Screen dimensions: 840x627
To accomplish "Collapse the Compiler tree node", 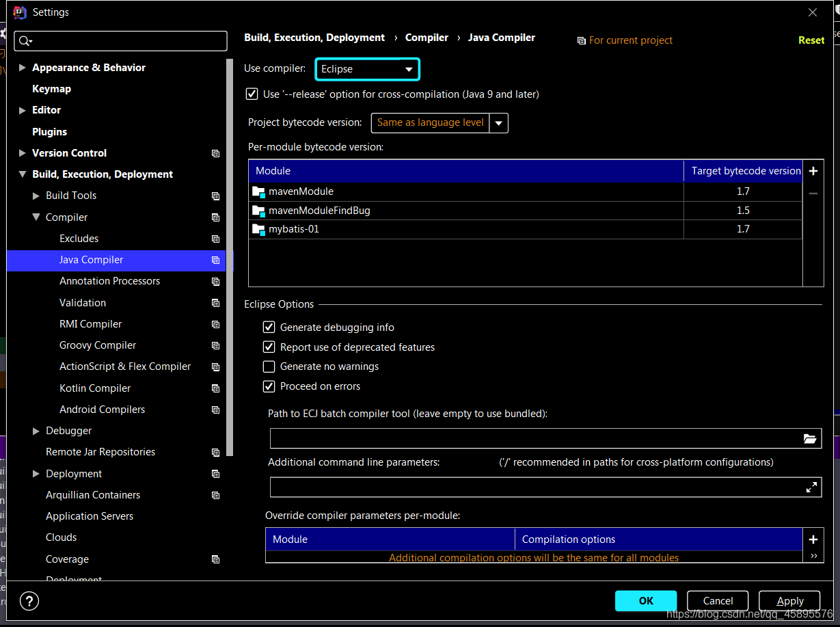I will [x=36, y=217].
